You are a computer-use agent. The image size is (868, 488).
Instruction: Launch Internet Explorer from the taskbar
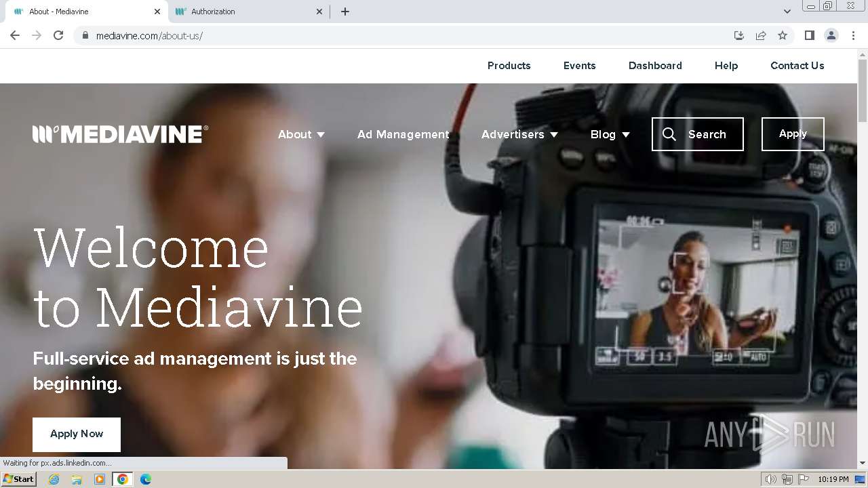(x=54, y=479)
